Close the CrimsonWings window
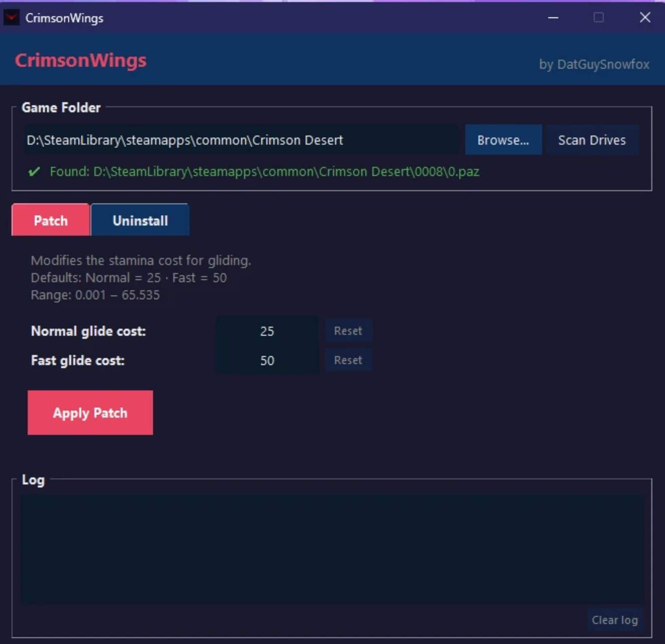 645,18
